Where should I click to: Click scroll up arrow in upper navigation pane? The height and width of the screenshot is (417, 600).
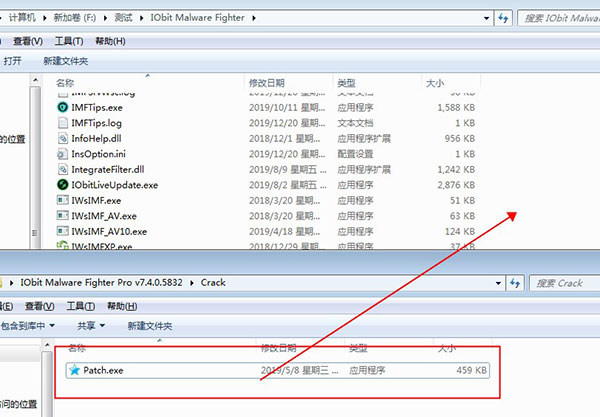pyautogui.click(x=35, y=80)
